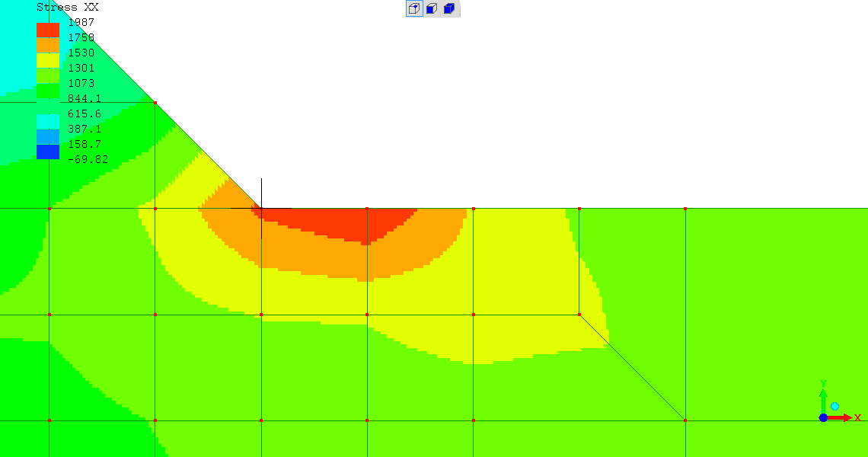Select the face selection cube icon
This screenshot has width=868, height=457.
(432, 9)
